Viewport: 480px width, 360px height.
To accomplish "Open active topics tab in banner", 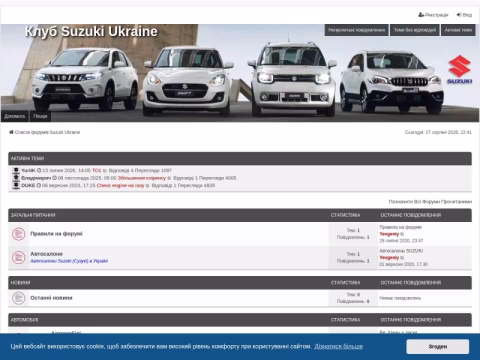I will [x=458, y=30].
